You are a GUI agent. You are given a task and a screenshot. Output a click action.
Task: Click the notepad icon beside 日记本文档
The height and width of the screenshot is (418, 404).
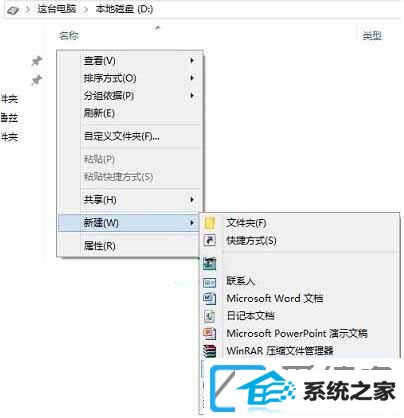pyautogui.click(x=209, y=316)
